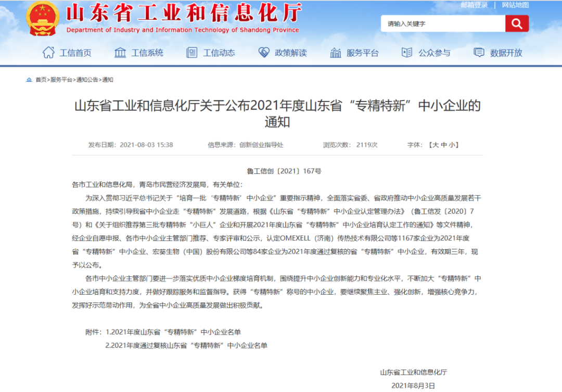This screenshot has height=392, width=562.
Task: Click the handshake icon beside 政策解读
Action: 264,53
